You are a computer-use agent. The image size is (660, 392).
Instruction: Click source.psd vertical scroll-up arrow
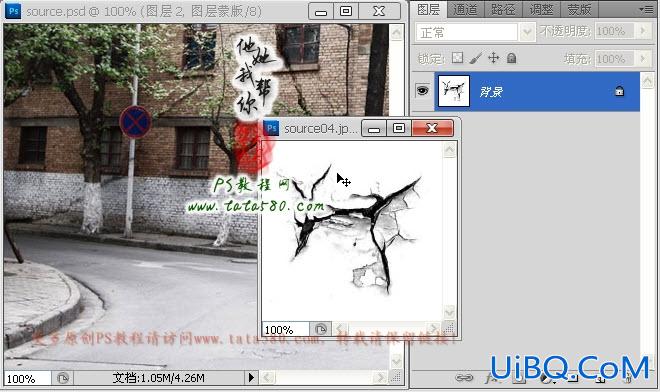pos(397,33)
